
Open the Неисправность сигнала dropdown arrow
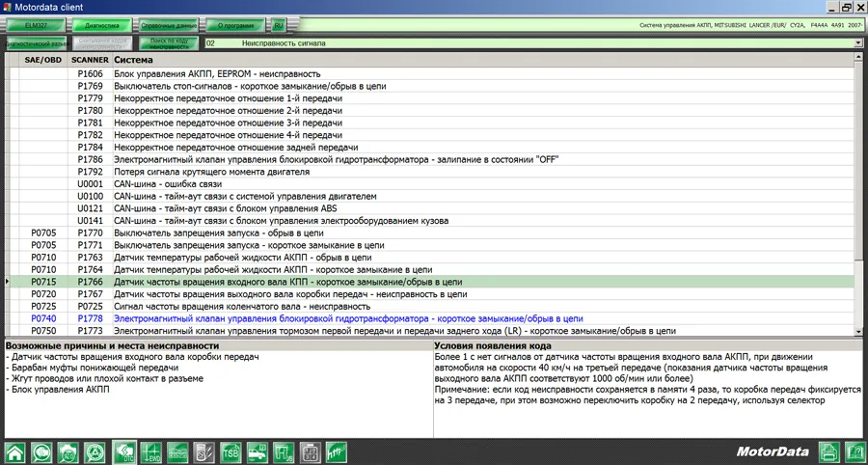click(x=858, y=43)
